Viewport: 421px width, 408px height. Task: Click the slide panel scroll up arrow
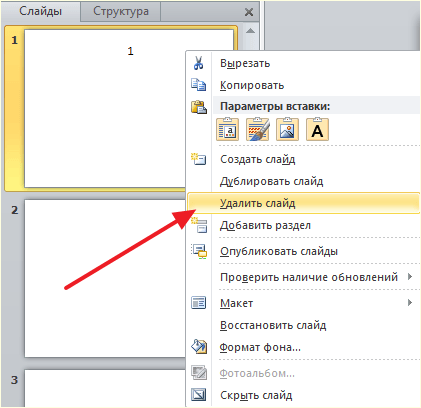coord(250,31)
